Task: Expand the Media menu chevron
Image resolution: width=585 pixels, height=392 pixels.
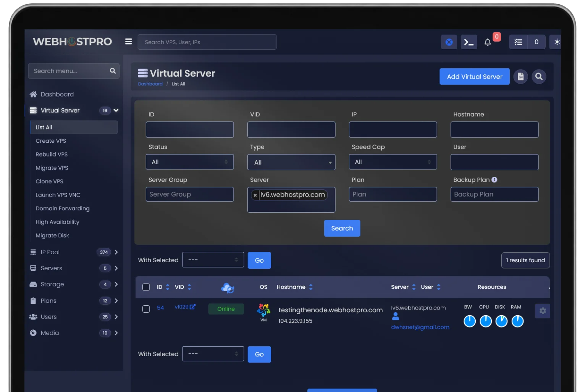Action: [x=116, y=333]
